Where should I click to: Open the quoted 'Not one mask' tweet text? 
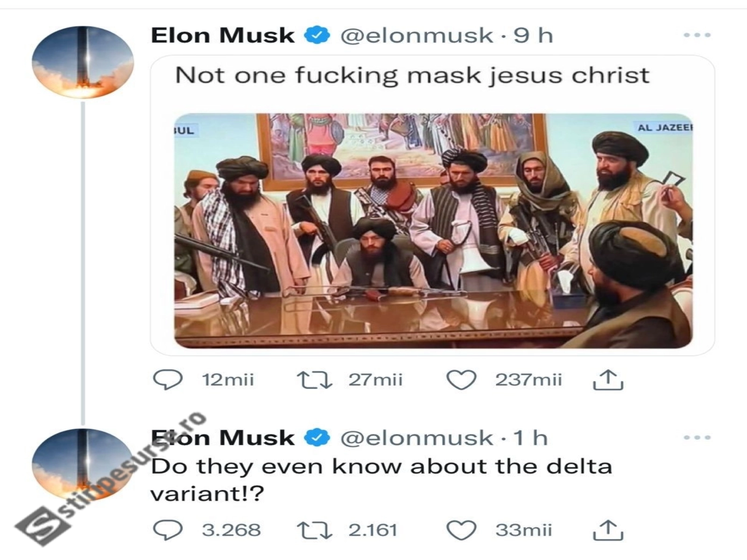[412, 76]
